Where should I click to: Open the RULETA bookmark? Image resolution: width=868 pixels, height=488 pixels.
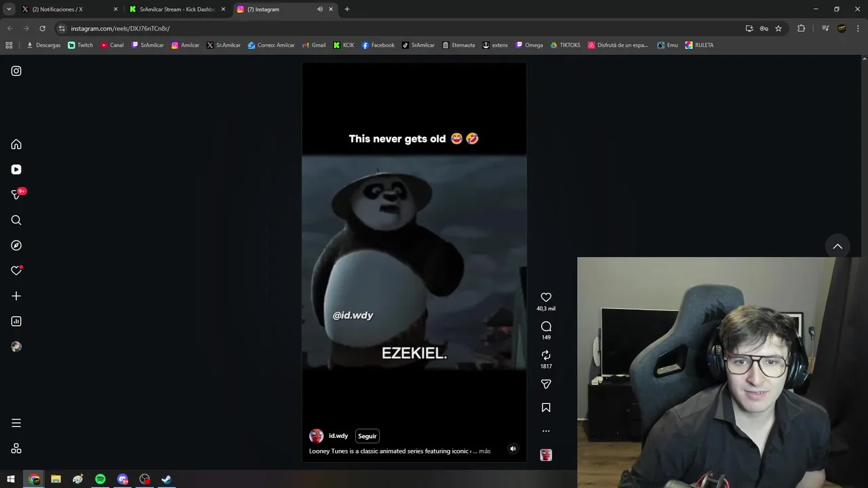tap(699, 45)
